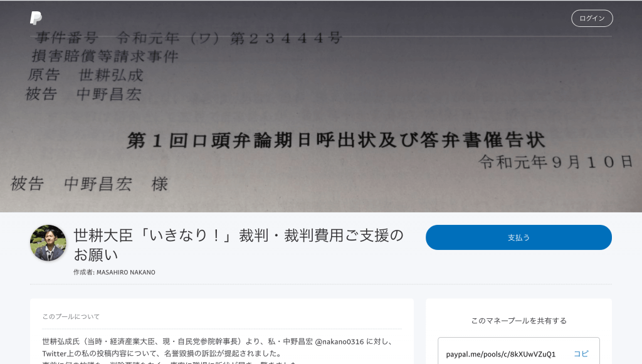This screenshot has width=642, height=364.
Task: Click the description line starting Twitter上の私の投稿内容
Action: (x=162, y=353)
